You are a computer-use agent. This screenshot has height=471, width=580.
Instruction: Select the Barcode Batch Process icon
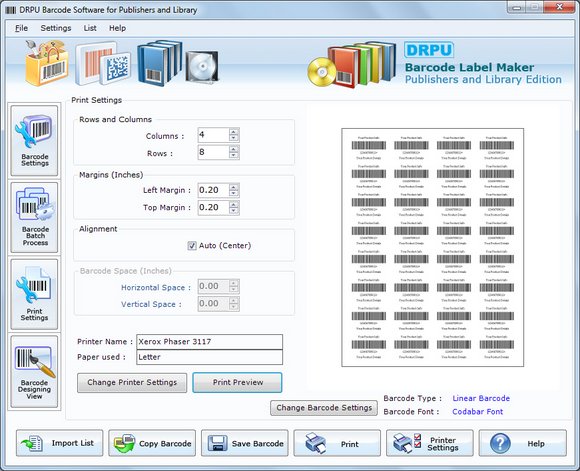pyautogui.click(x=34, y=217)
